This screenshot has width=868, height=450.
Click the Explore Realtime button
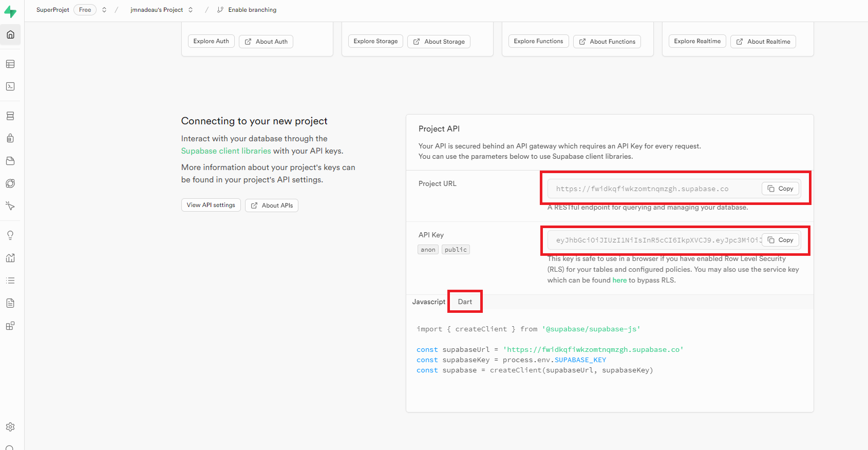(x=697, y=41)
